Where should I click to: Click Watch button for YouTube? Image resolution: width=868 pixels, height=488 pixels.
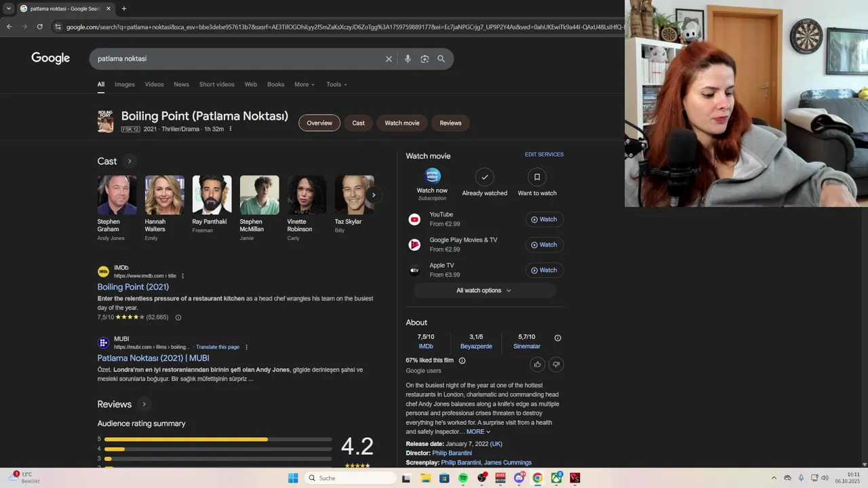(x=544, y=220)
